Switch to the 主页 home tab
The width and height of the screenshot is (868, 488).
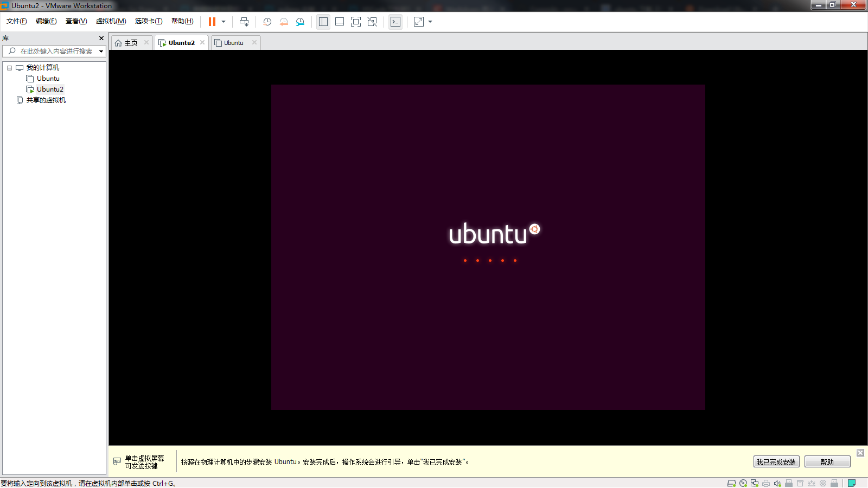pos(131,43)
